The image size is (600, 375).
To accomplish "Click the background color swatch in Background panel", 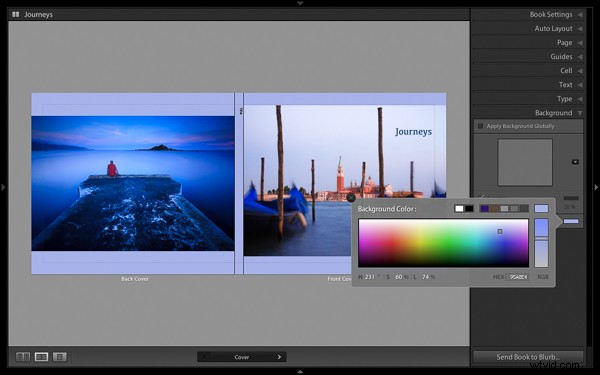I will coord(571,221).
